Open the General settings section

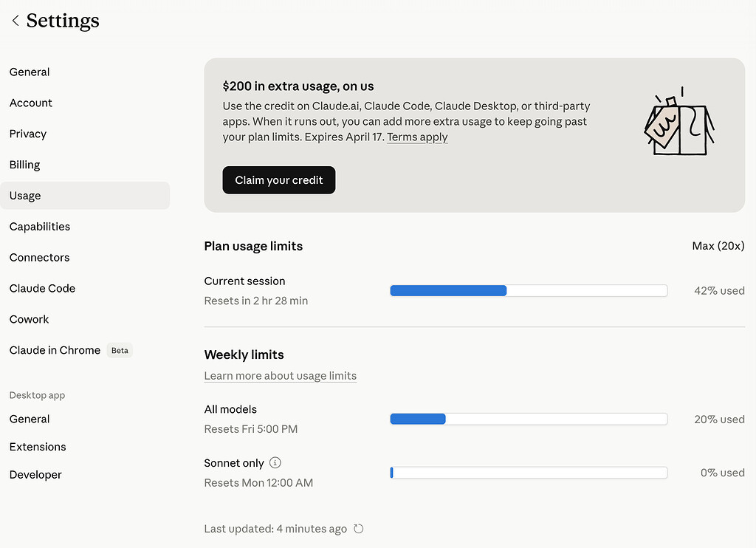pos(30,72)
